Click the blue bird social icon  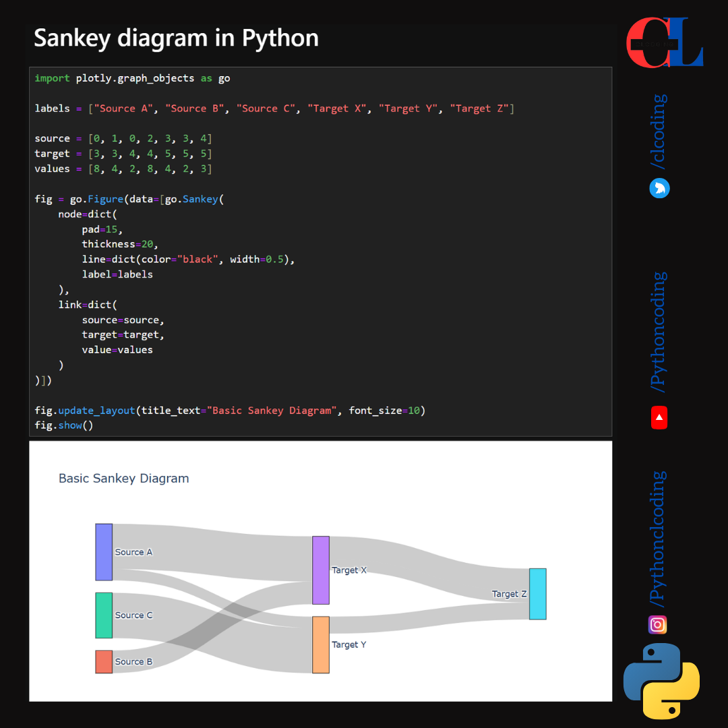(659, 188)
